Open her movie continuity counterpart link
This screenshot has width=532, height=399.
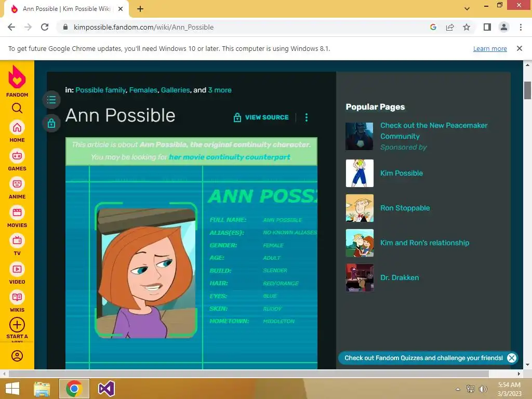coord(230,157)
